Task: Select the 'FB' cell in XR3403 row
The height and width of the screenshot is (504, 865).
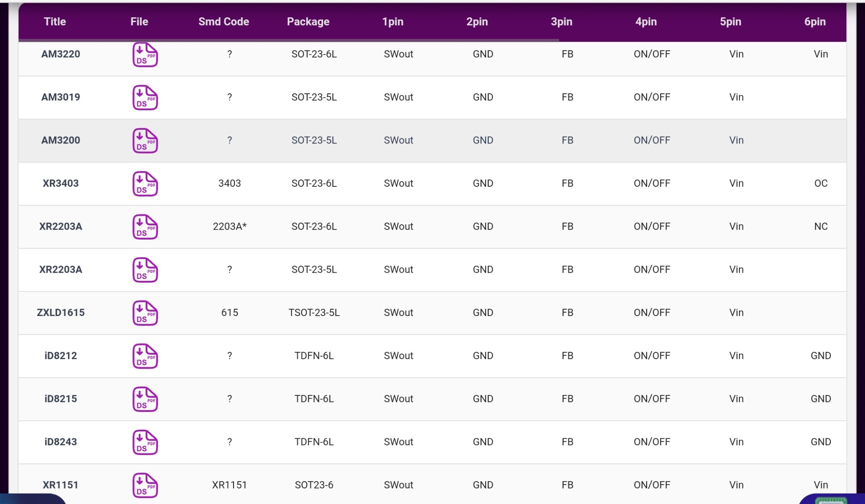Action: pyautogui.click(x=567, y=183)
